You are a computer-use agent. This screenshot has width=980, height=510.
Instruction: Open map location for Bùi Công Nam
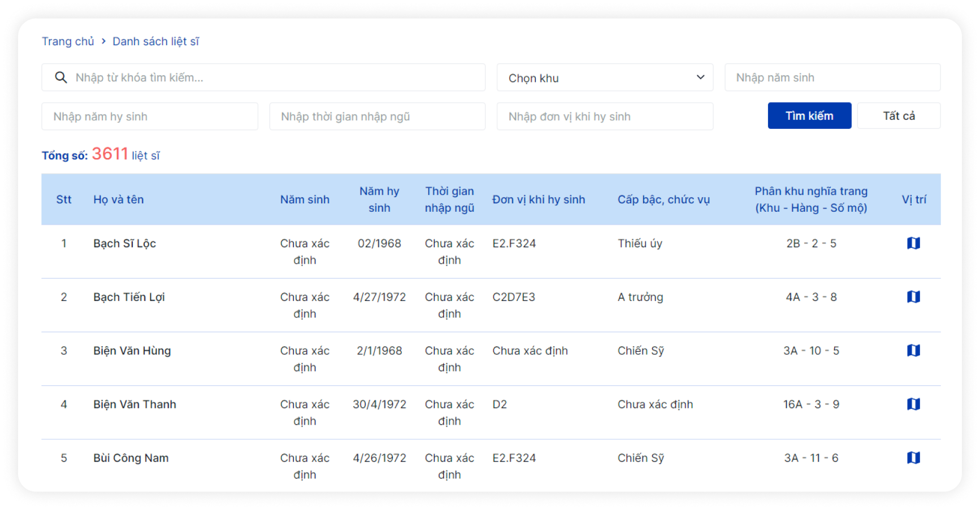pos(913,457)
